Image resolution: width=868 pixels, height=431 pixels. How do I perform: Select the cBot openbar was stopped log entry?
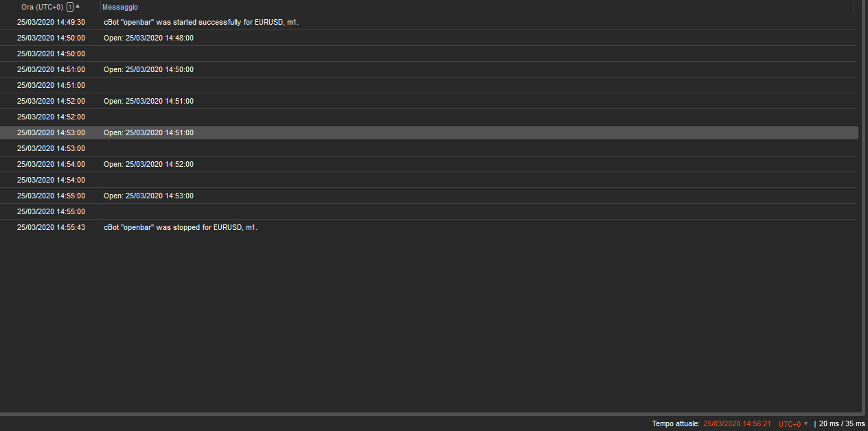(180, 227)
